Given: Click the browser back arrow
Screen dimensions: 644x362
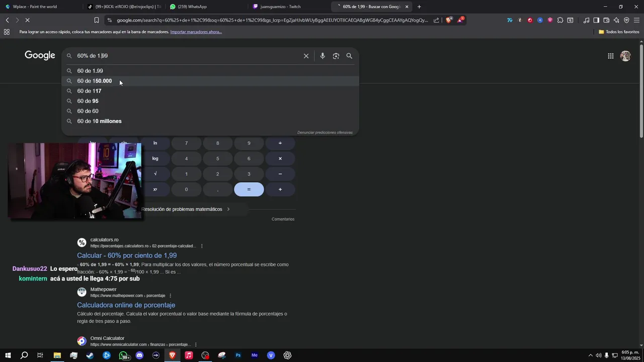Looking at the screenshot, I should pos(7,20).
